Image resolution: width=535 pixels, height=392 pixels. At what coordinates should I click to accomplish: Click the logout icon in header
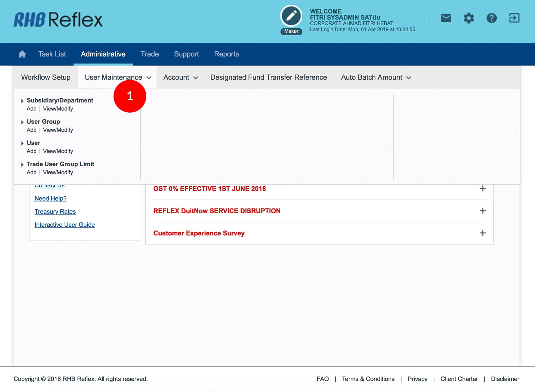pyautogui.click(x=514, y=18)
